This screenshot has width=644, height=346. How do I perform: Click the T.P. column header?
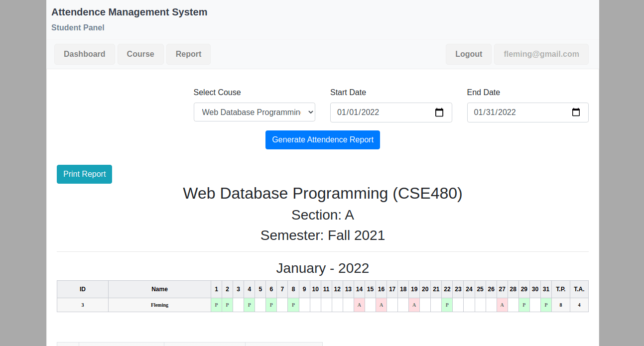tap(561, 289)
